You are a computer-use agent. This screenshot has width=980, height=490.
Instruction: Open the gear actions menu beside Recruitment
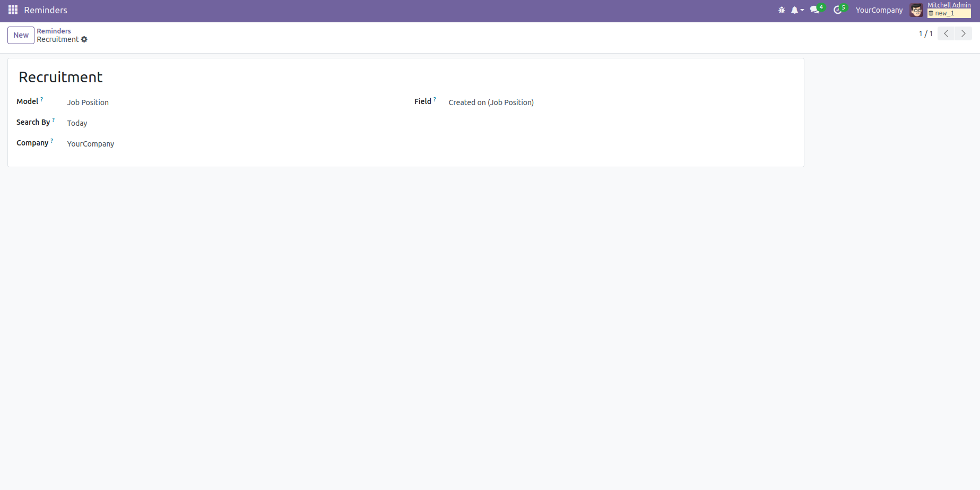pyautogui.click(x=84, y=40)
